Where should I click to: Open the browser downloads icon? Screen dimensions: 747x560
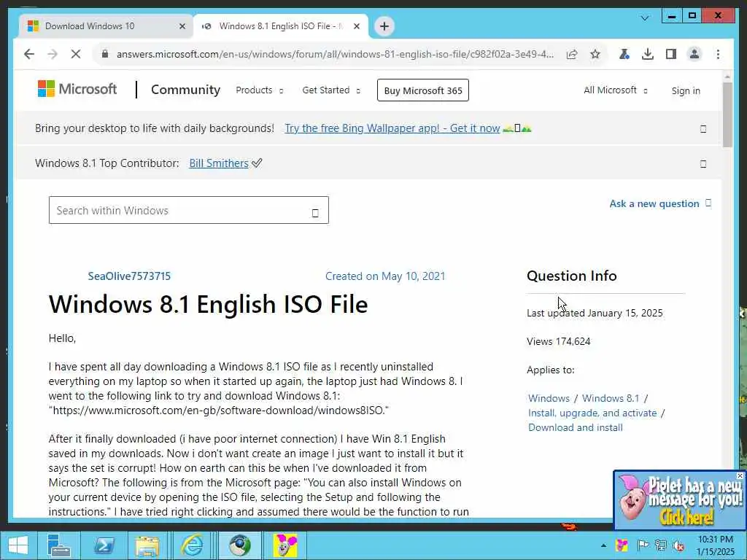tap(648, 54)
